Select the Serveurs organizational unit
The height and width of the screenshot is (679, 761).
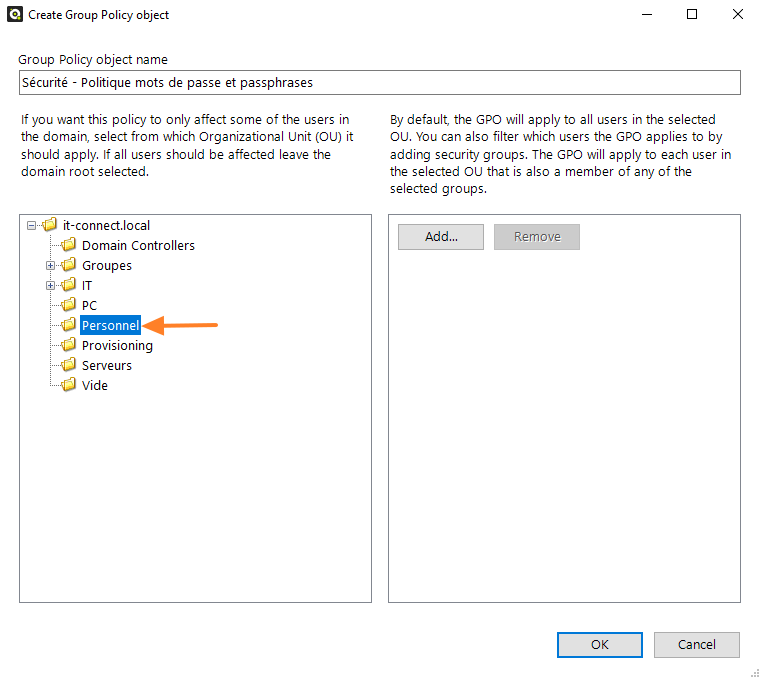tap(106, 366)
